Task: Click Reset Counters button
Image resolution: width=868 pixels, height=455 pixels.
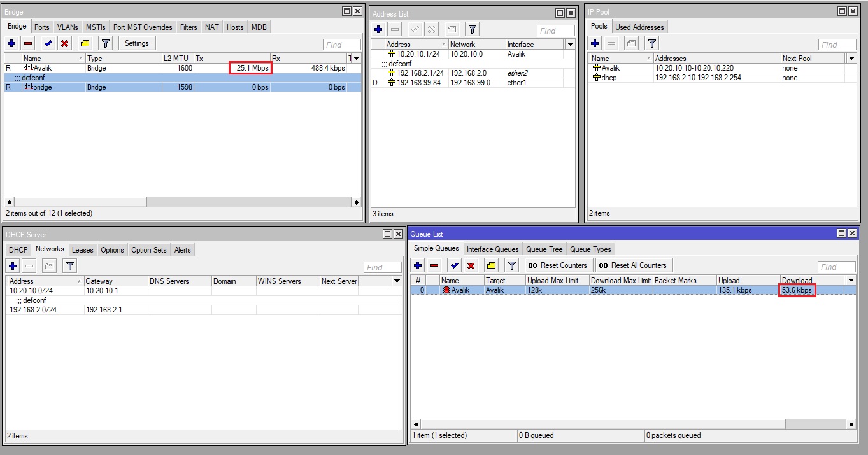Action: (x=558, y=265)
